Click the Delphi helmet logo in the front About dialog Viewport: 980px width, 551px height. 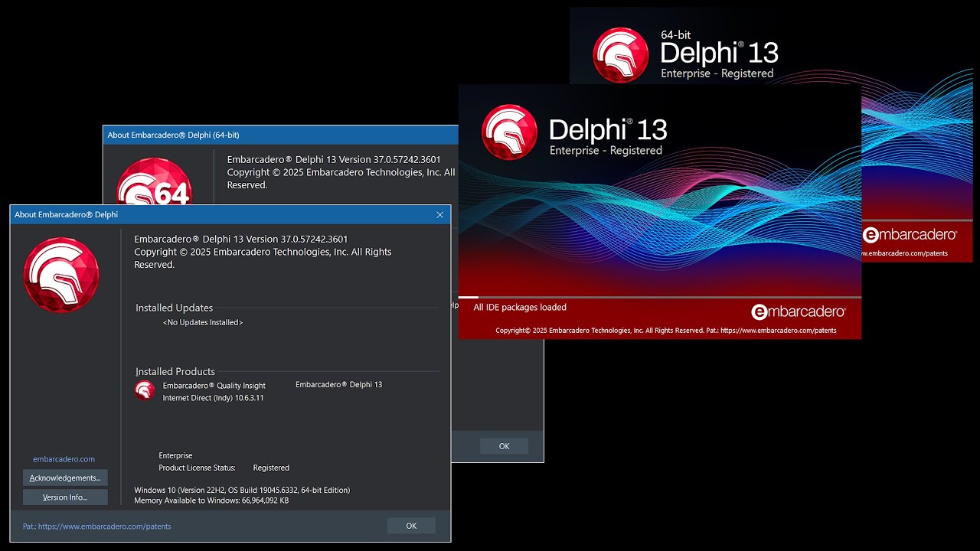61,275
